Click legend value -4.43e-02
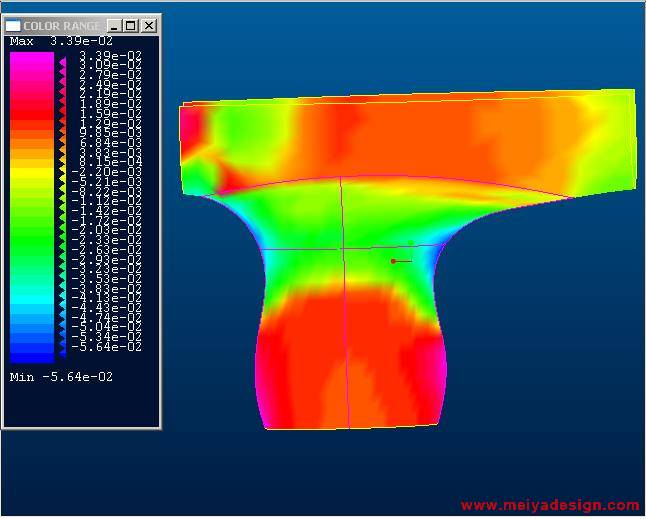 click(107, 308)
